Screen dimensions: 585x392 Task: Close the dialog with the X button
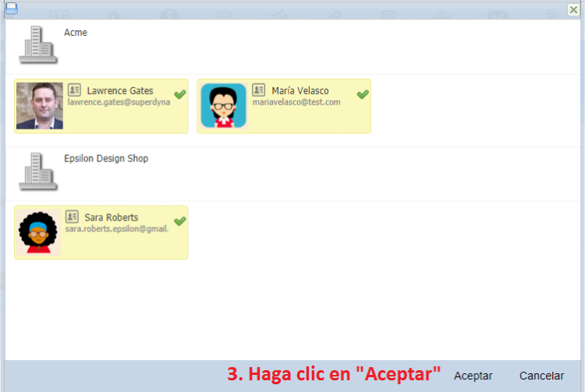point(573,9)
